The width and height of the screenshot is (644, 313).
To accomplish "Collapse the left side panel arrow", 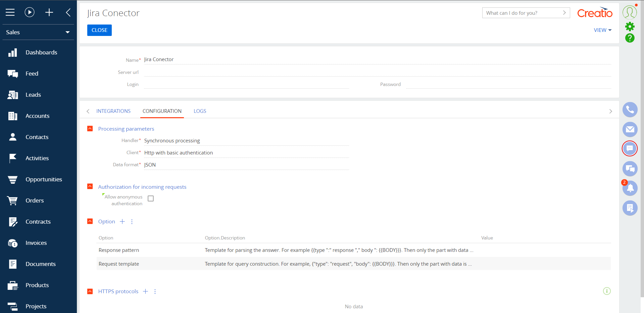I will [x=68, y=12].
